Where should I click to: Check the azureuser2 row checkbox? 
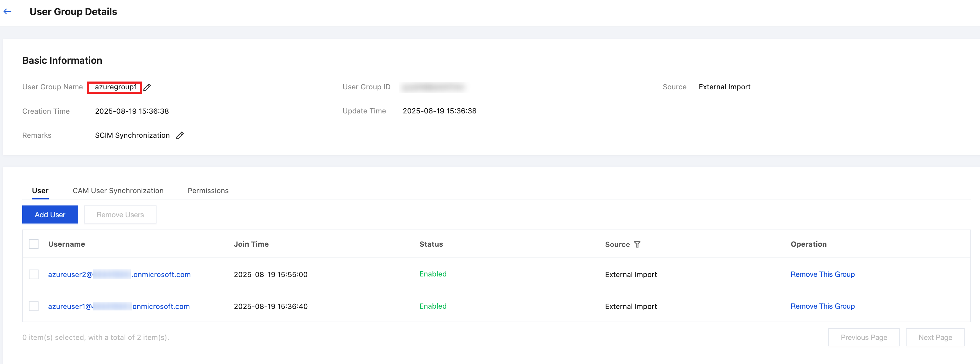34,274
